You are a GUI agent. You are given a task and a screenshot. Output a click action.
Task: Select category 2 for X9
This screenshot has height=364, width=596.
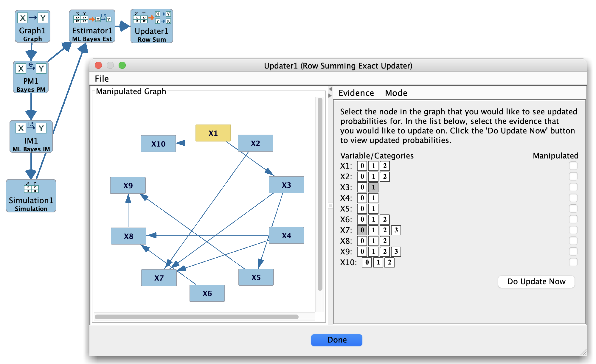point(385,252)
